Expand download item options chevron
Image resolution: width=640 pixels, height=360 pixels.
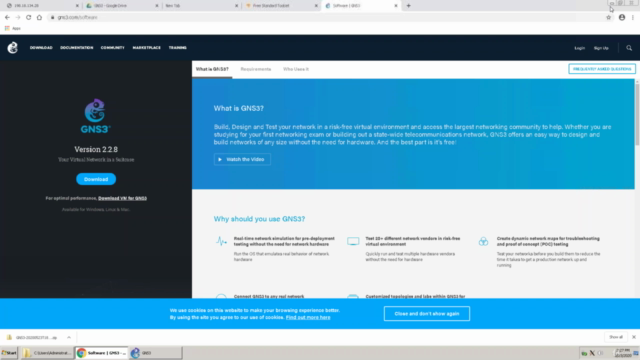point(69,338)
